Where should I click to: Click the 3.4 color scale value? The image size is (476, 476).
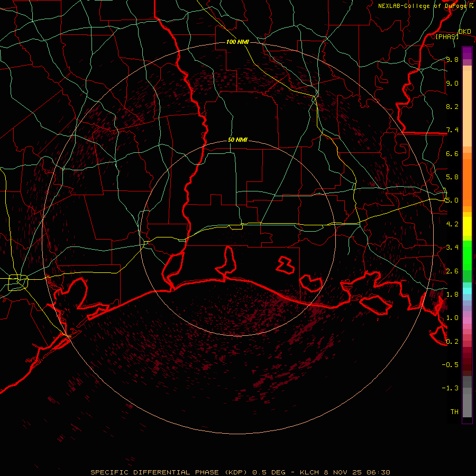pyautogui.click(x=452, y=248)
